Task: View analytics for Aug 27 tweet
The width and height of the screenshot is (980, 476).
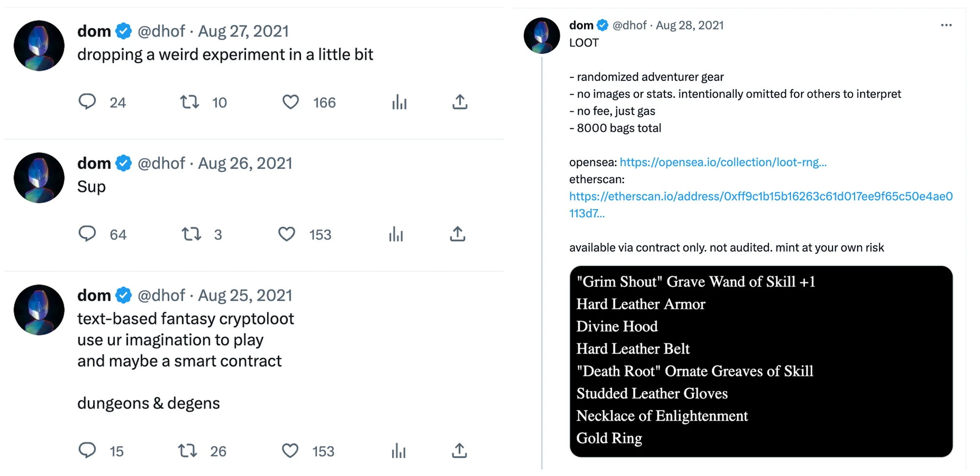Action: pyautogui.click(x=399, y=102)
